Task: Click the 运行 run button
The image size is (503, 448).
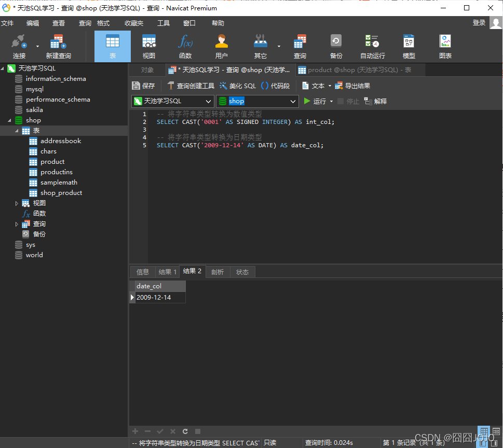Action: pyautogui.click(x=315, y=101)
